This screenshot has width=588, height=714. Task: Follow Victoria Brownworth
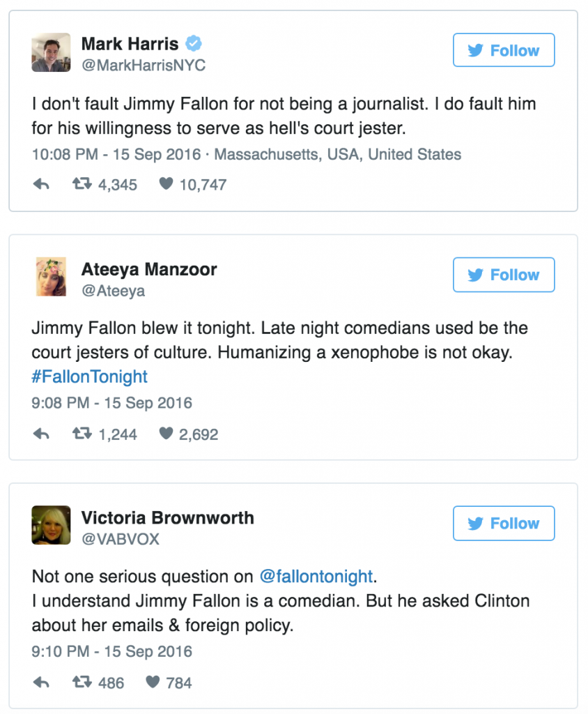(x=504, y=524)
